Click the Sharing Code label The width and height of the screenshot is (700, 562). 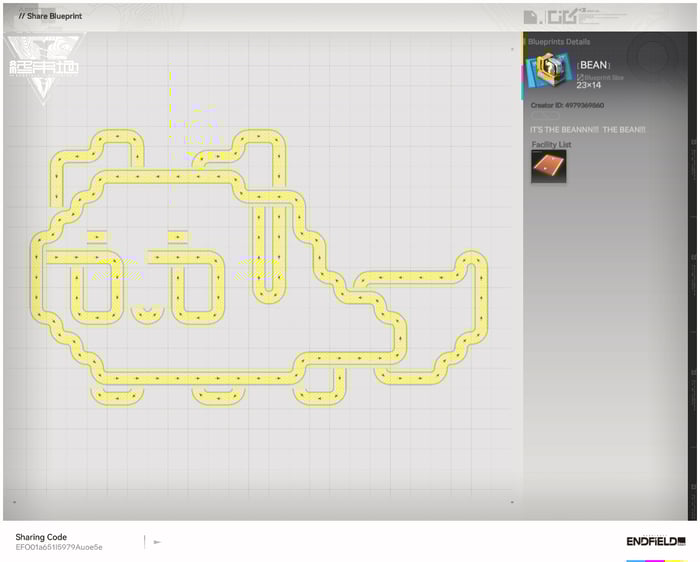click(x=41, y=536)
